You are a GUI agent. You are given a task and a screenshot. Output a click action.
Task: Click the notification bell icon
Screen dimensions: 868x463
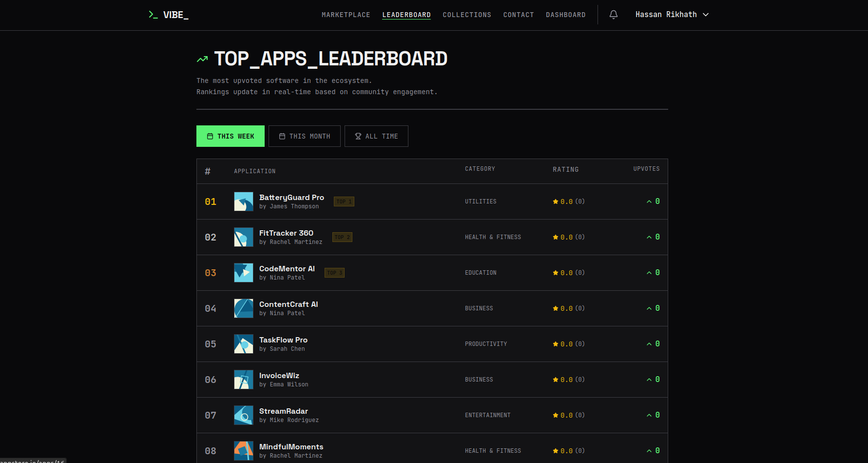613,15
